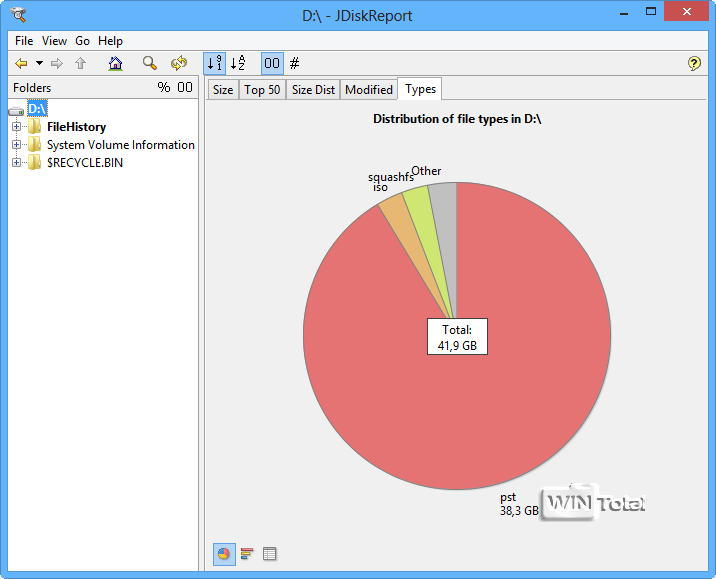716x579 pixels.
Task: Open the Go menu
Action: click(82, 41)
